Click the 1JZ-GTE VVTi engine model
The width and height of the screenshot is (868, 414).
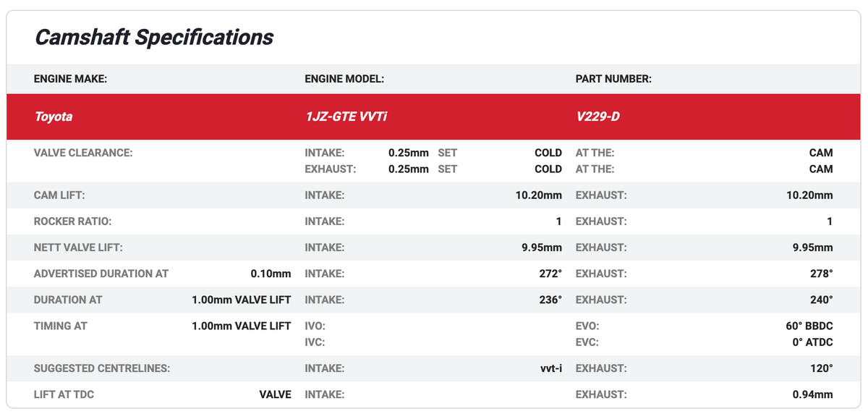pos(346,117)
